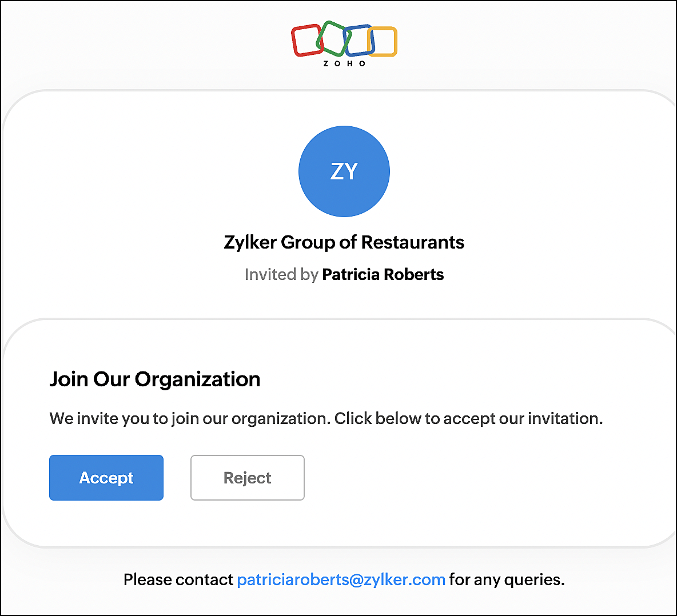Click the for any queries footer text
The image size is (677, 616).
click(x=507, y=579)
